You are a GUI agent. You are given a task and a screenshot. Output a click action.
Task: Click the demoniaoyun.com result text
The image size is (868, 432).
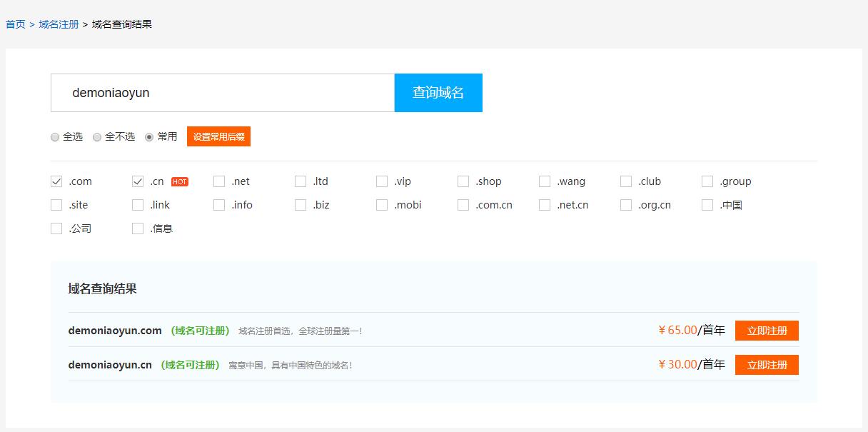pyautogui.click(x=115, y=331)
